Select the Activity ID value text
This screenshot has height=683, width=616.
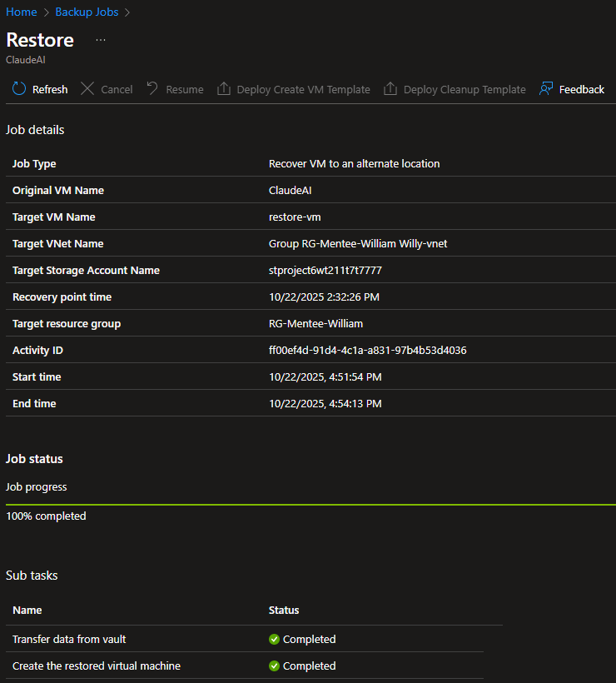point(367,351)
